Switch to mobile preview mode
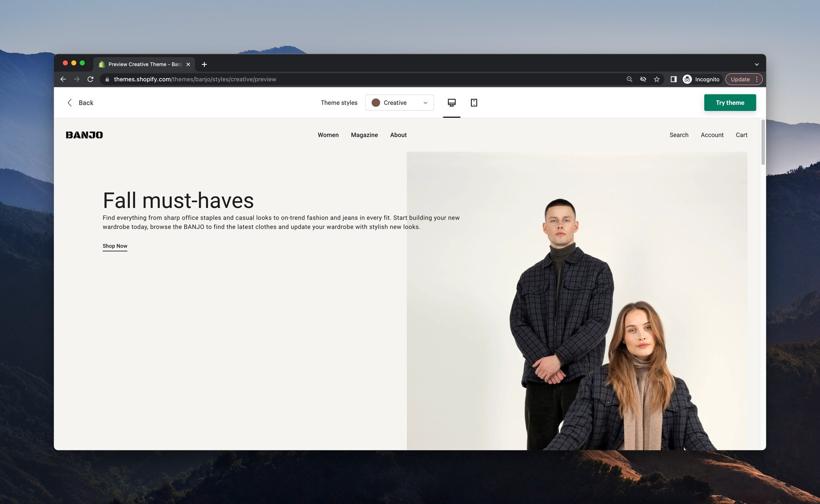This screenshot has height=504, width=820. [x=474, y=102]
